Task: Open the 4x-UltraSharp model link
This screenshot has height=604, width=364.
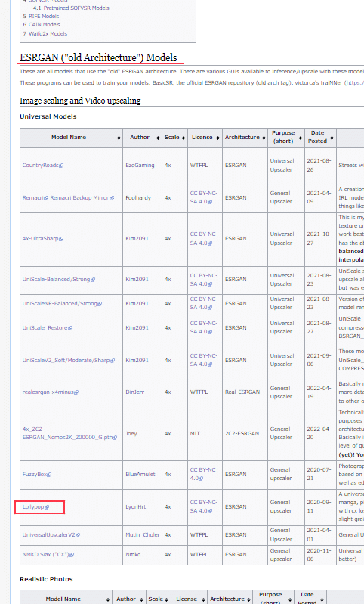Action: [x=43, y=238]
